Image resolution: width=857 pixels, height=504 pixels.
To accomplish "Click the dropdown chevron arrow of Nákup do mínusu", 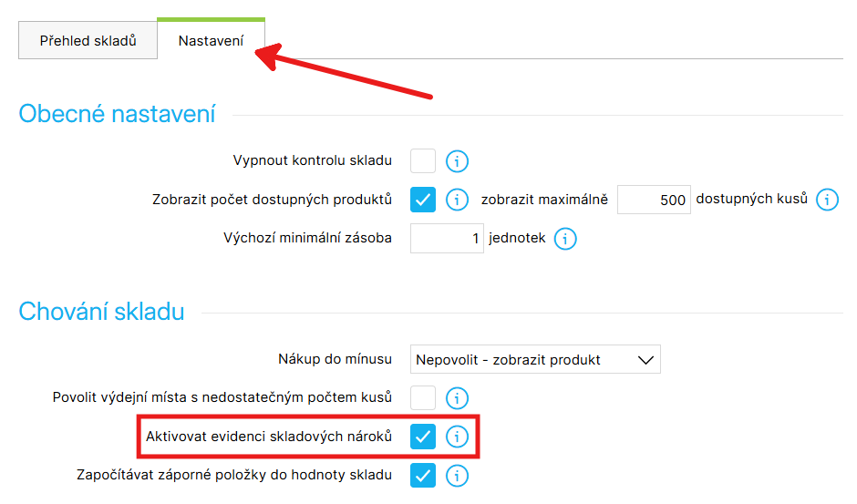I will coord(645,360).
